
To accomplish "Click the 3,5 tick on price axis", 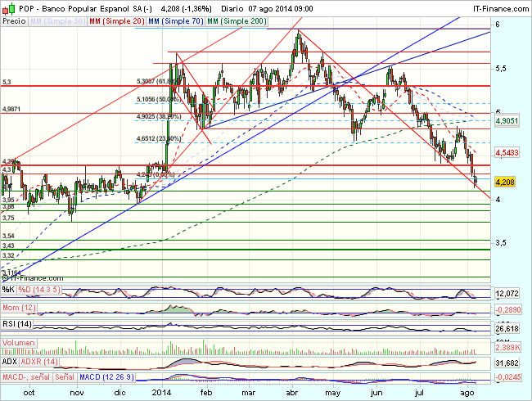I will pyautogui.click(x=501, y=243).
